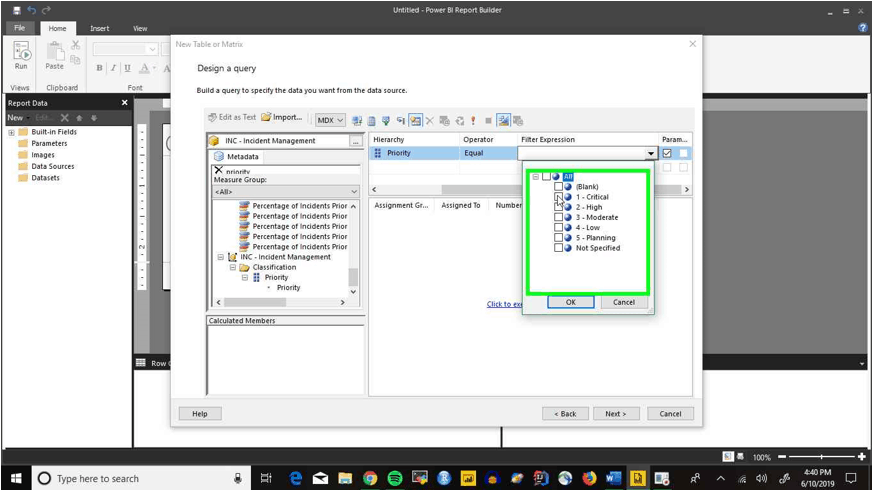
Task: Click the red exclamation Execute Query icon
Action: (473, 120)
